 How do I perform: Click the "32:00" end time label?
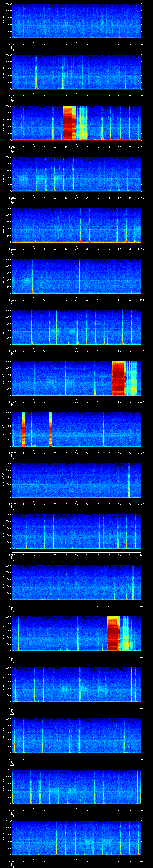141,504
